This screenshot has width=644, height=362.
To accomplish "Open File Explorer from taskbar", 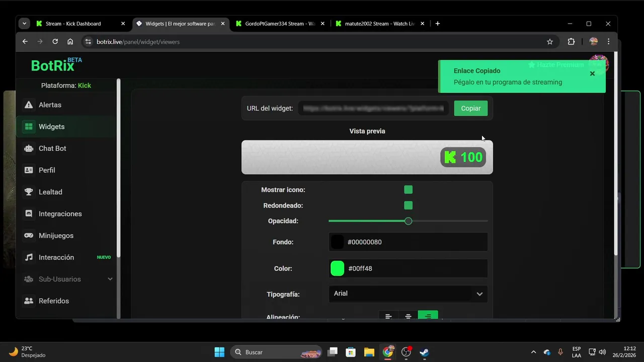I will (369, 352).
